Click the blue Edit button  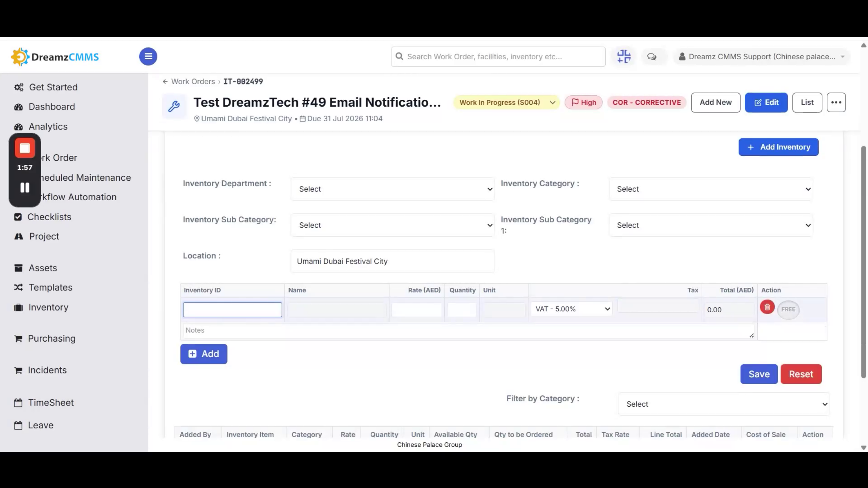click(766, 103)
